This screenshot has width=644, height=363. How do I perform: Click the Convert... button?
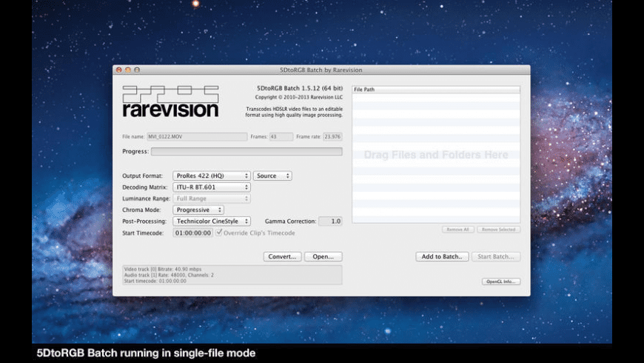click(x=282, y=256)
